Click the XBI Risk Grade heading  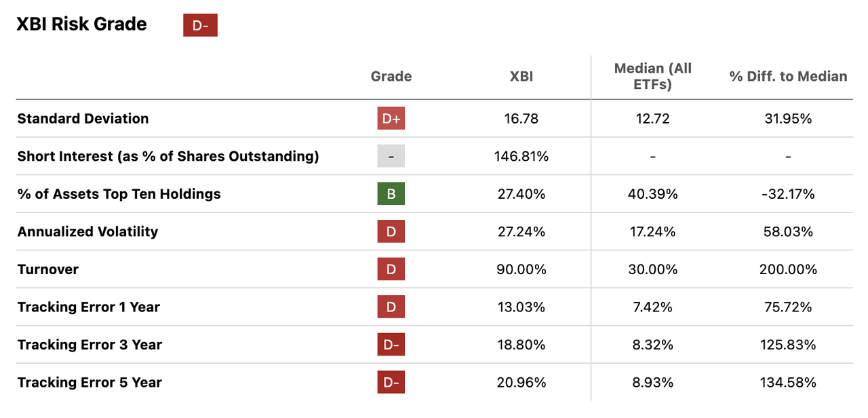(81, 24)
